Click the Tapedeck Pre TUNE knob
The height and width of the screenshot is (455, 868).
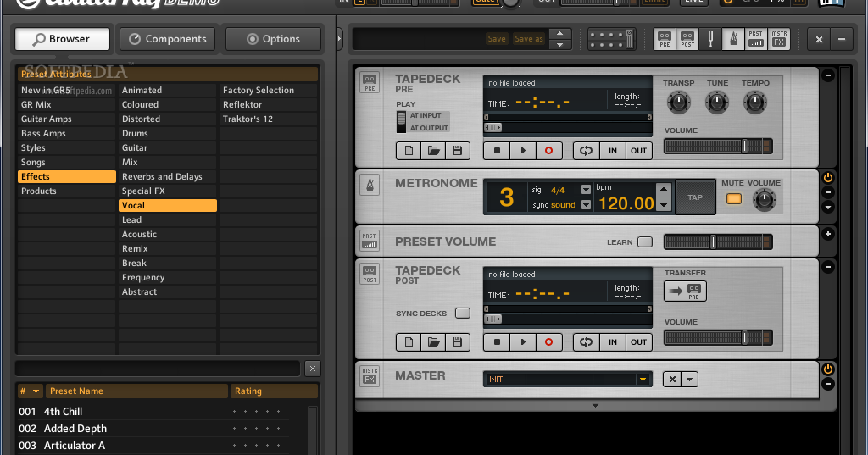717,103
